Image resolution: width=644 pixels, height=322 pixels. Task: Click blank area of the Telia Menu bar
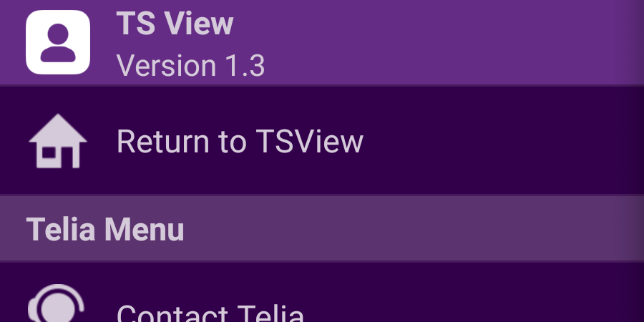(429, 230)
